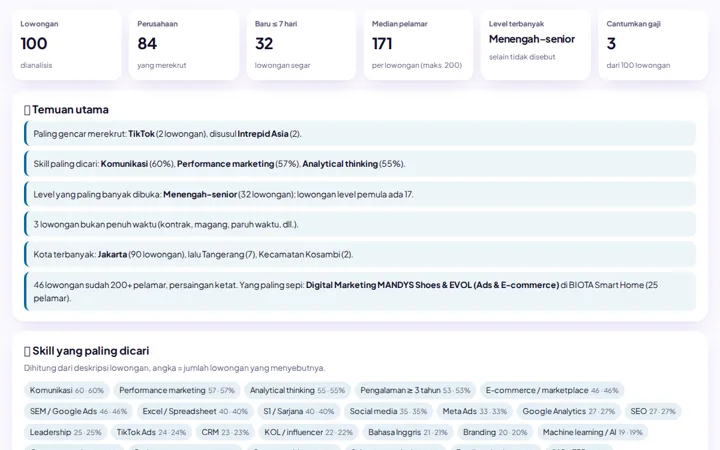Click the CRM 23 chip
The image size is (720, 450).
click(x=225, y=433)
